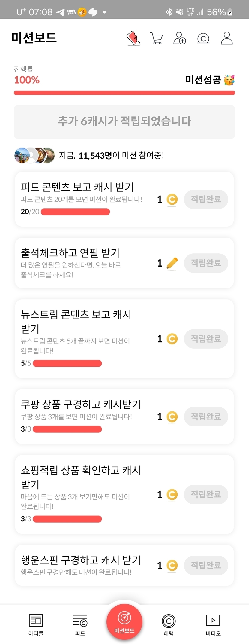Open the user profile icon

pyautogui.click(x=227, y=38)
